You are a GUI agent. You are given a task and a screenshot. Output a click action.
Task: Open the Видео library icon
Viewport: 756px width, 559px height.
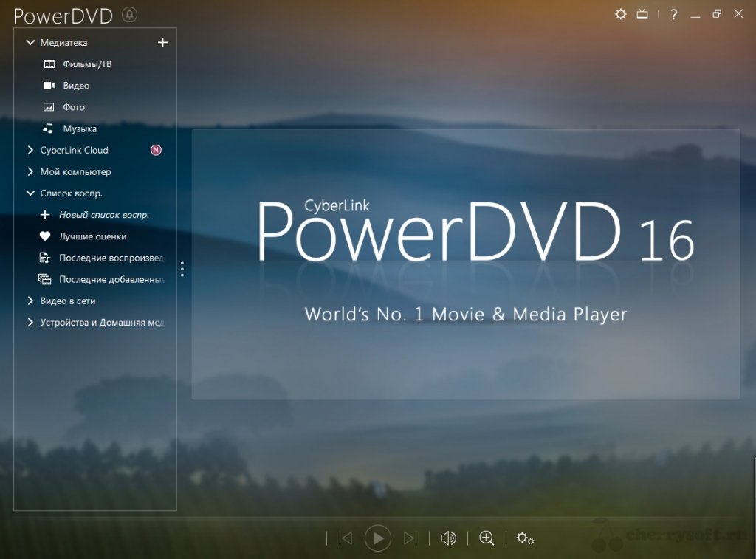point(49,85)
